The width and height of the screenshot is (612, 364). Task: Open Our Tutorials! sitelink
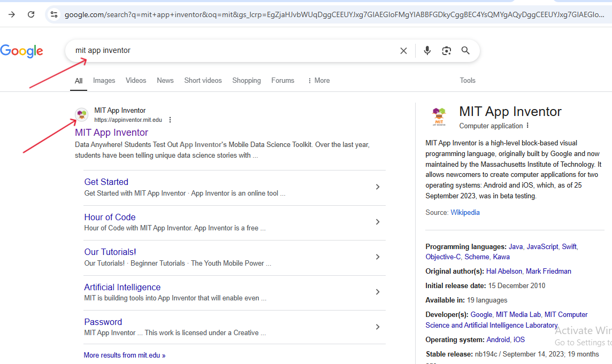click(110, 252)
